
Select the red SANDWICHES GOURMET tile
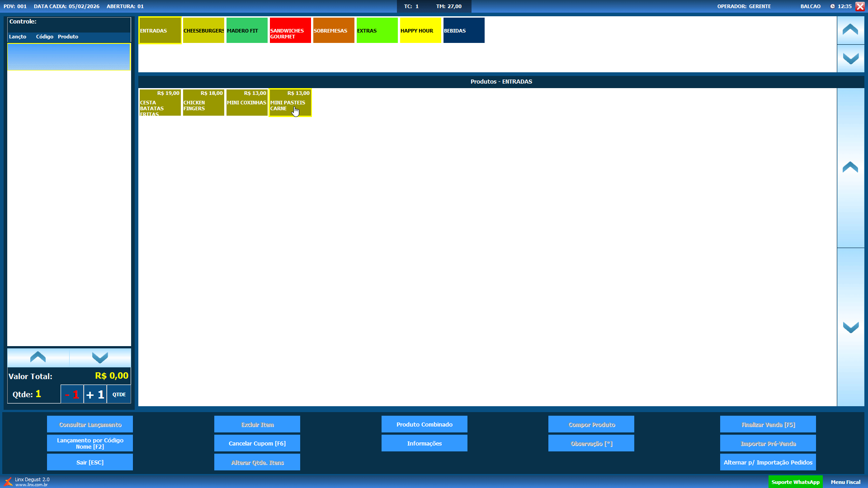click(290, 31)
